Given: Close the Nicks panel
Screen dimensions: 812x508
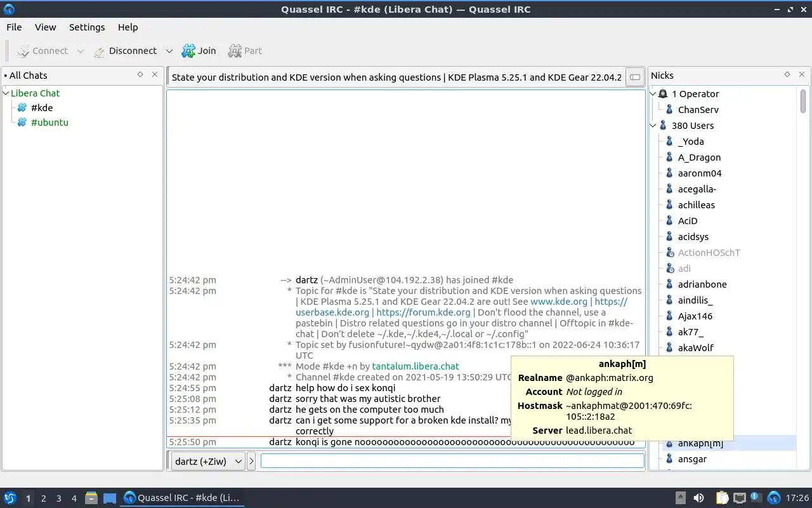Looking at the screenshot, I should [802, 75].
